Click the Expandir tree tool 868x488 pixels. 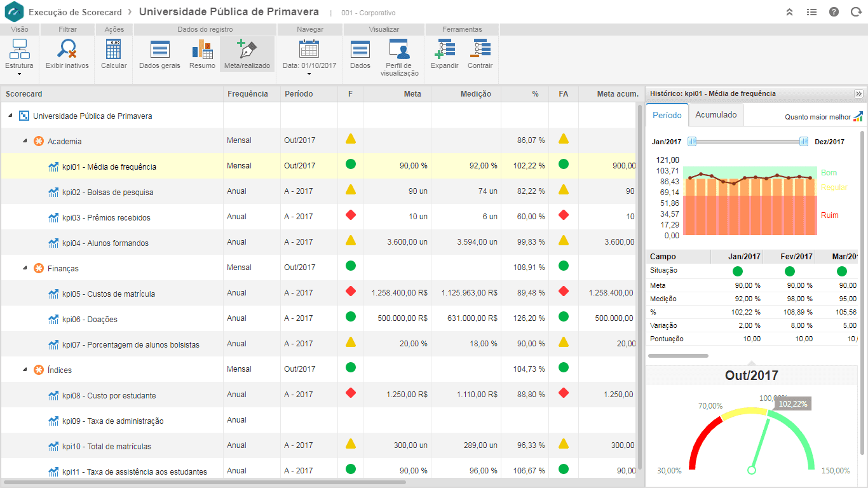[445, 54]
